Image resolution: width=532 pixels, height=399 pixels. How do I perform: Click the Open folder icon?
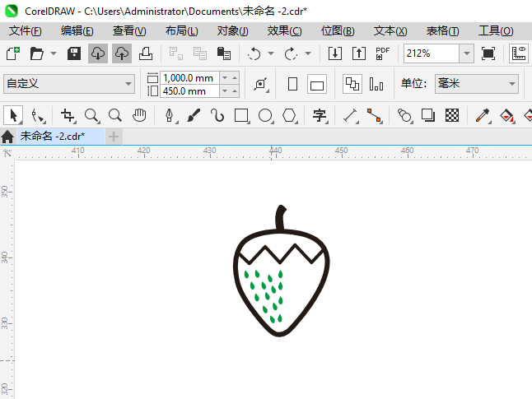pyautogui.click(x=36, y=53)
